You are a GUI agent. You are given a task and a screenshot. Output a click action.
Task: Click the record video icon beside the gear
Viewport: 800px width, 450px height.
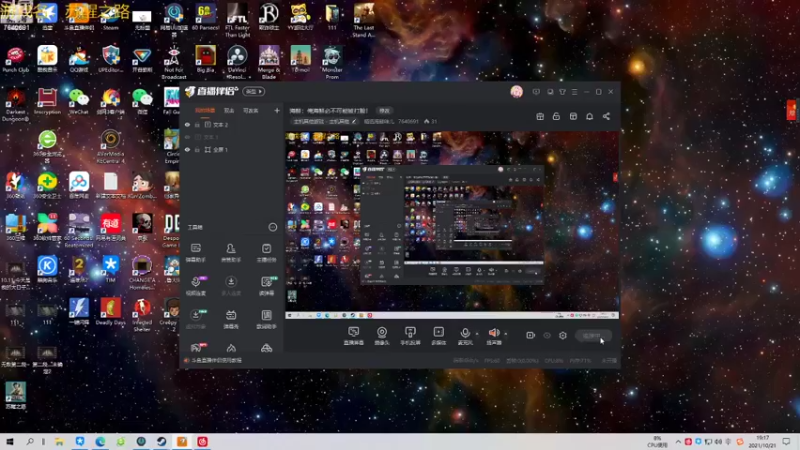click(530, 335)
